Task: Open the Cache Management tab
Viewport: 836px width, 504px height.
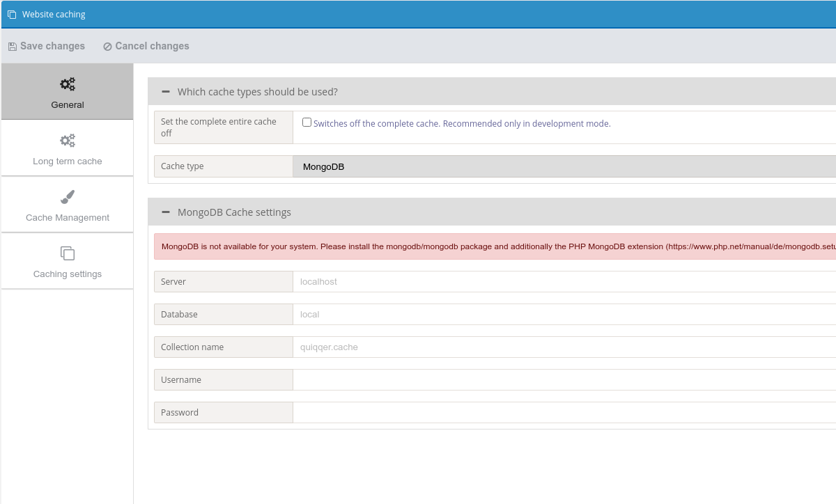Action: click(x=68, y=205)
